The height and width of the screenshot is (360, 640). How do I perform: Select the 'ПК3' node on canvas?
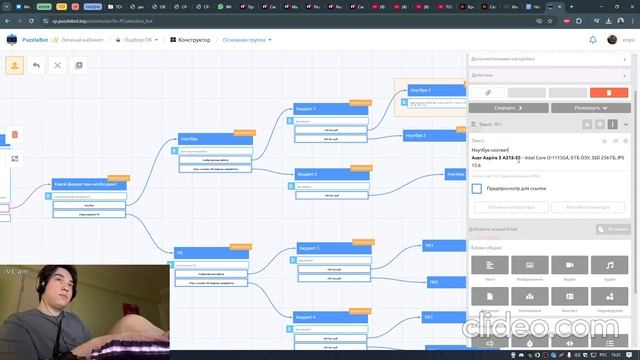444,317
